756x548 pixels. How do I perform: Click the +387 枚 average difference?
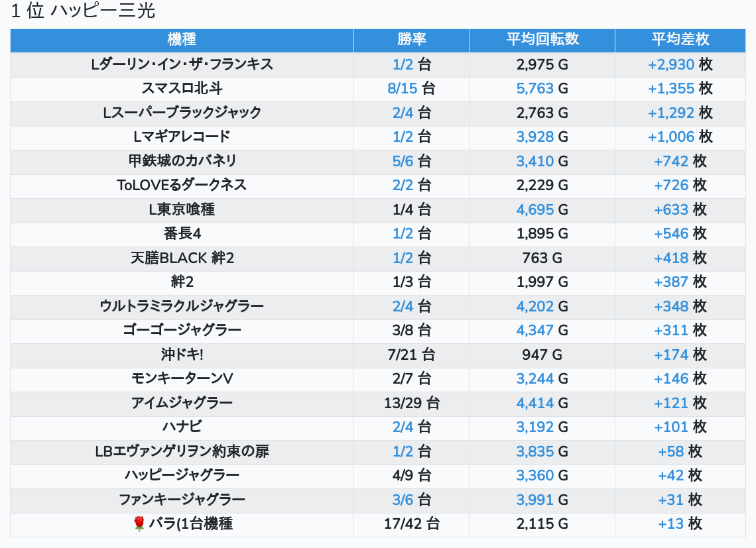(680, 282)
